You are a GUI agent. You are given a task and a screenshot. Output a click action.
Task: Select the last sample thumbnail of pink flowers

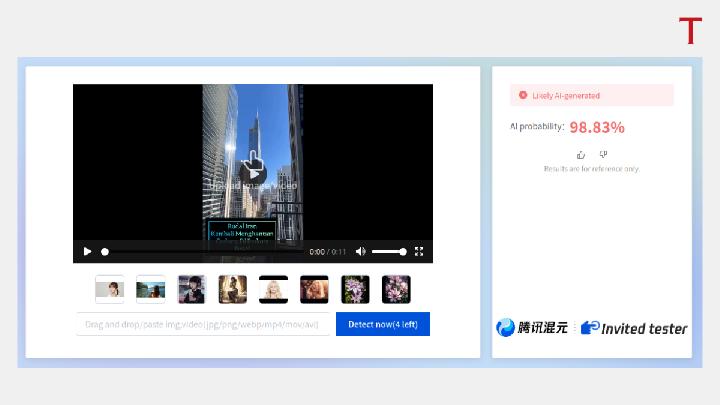click(x=397, y=289)
